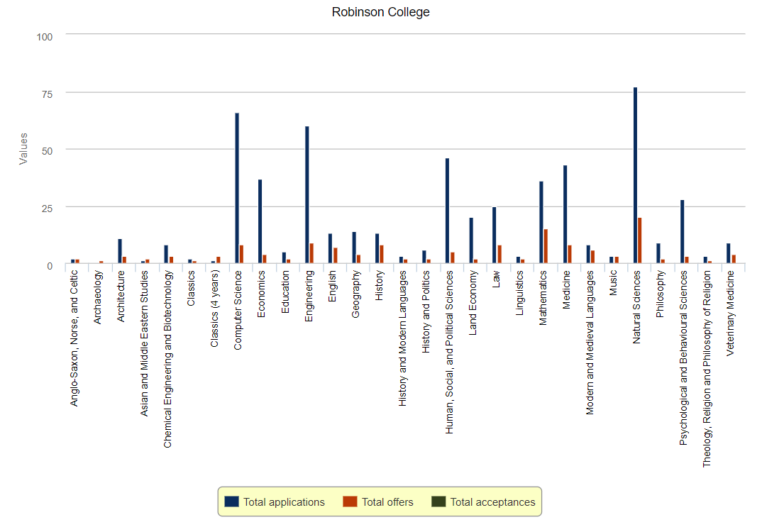Click the Modern and Medieval Languages label

coord(590,342)
